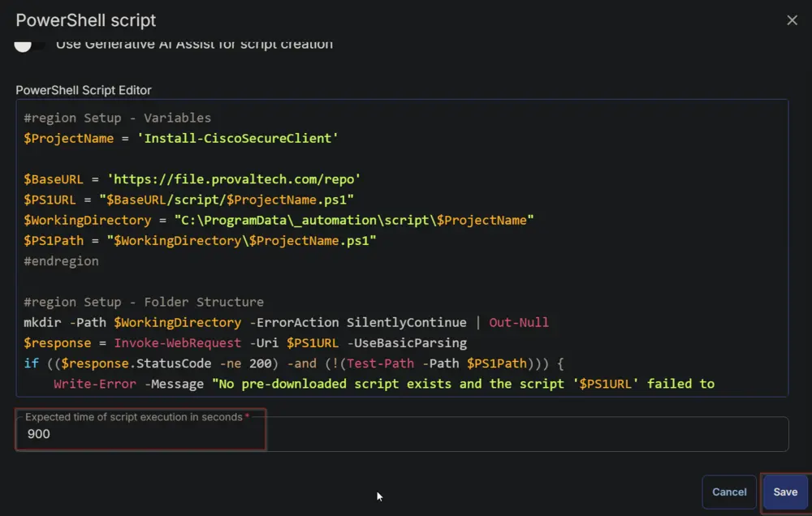Click the 'PowerShell script' dialog title
The image size is (812, 516).
coord(85,20)
